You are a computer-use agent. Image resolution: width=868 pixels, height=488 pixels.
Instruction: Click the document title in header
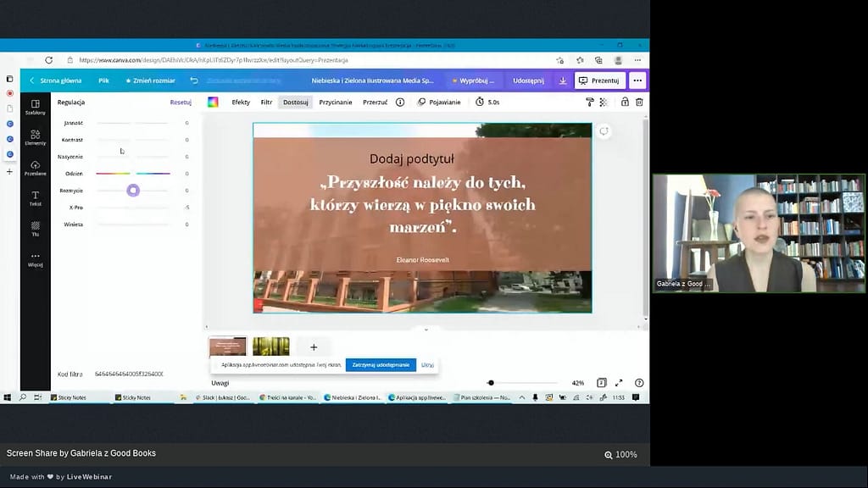(x=372, y=80)
